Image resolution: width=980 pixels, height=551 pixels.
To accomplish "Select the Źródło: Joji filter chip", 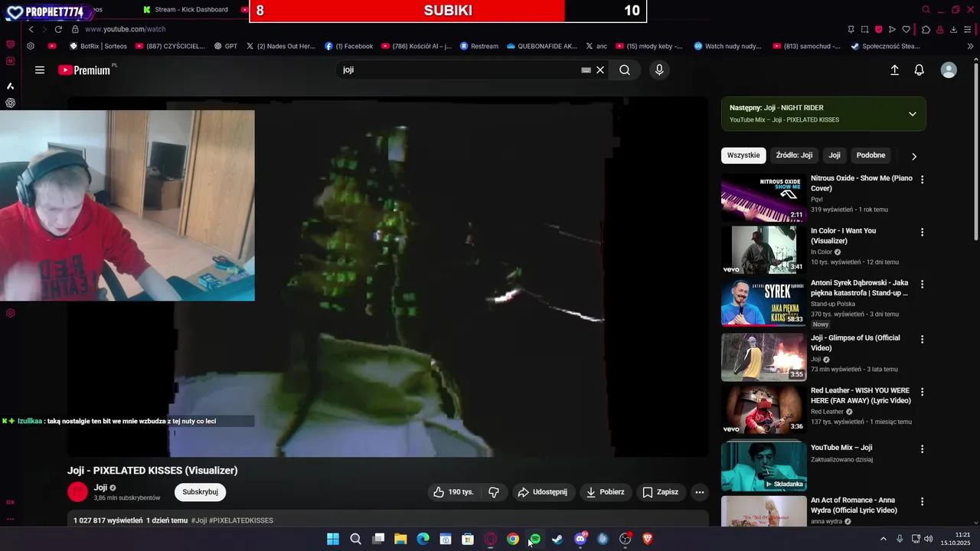I will [794, 155].
